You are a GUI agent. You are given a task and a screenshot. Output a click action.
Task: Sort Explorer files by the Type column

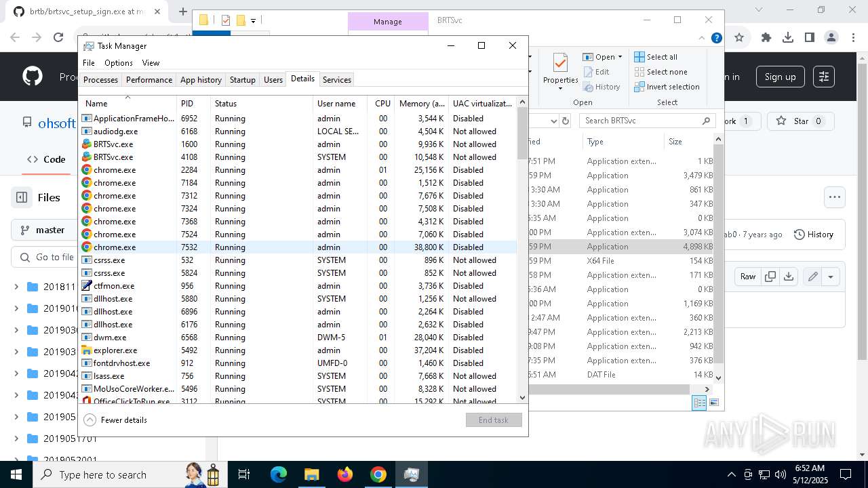623,142
